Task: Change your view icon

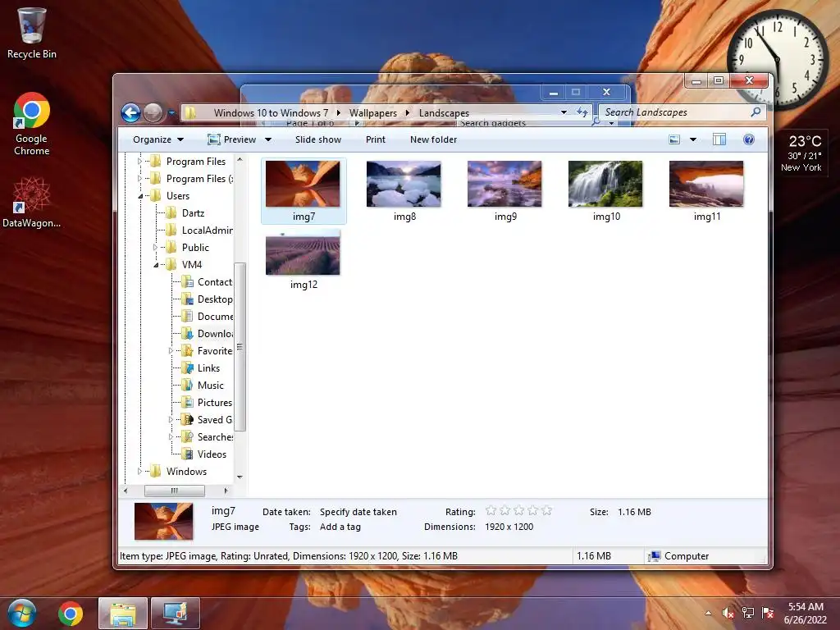Action: click(x=674, y=139)
